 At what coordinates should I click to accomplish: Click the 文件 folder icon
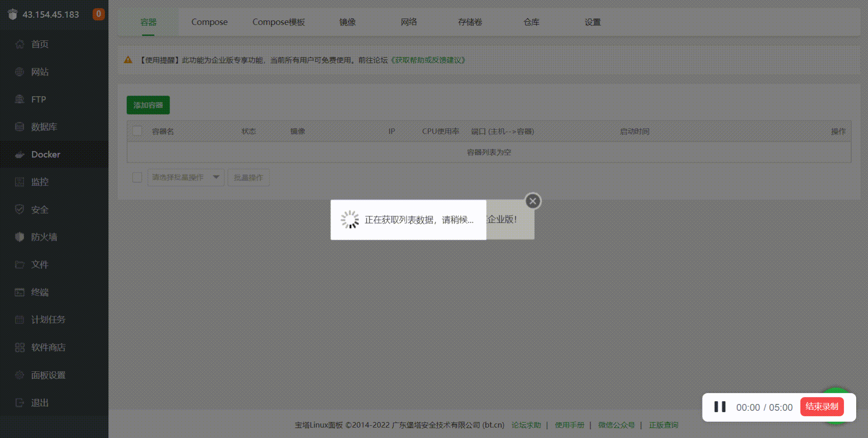tap(20, 264)
